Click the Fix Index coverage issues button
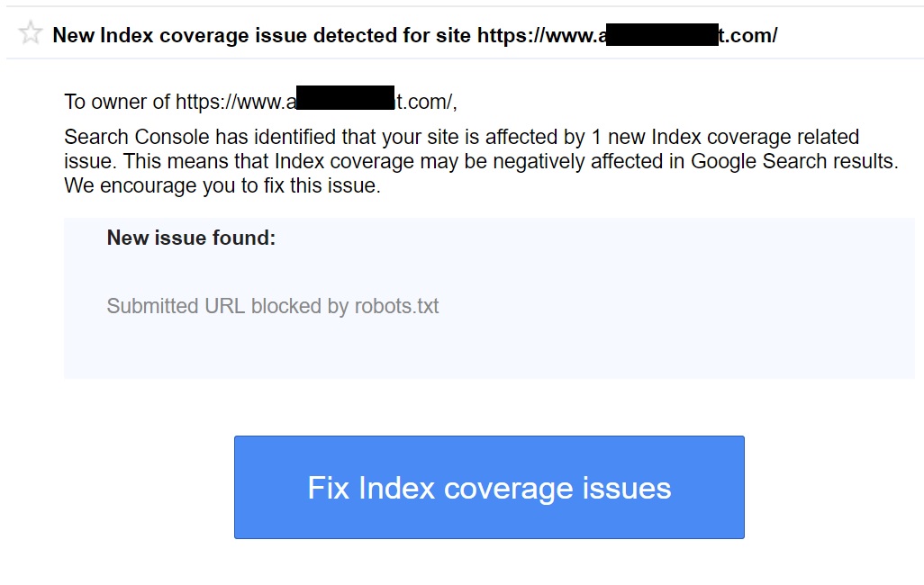Viewport: 924px width, 585px height. (489, 487)
